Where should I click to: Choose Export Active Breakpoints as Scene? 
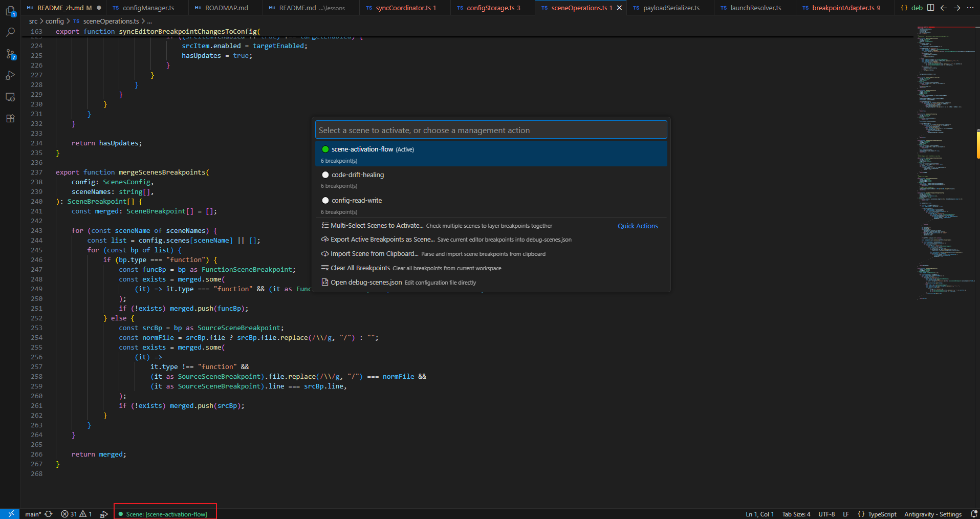pyautogui.click(x=491, y=240)
